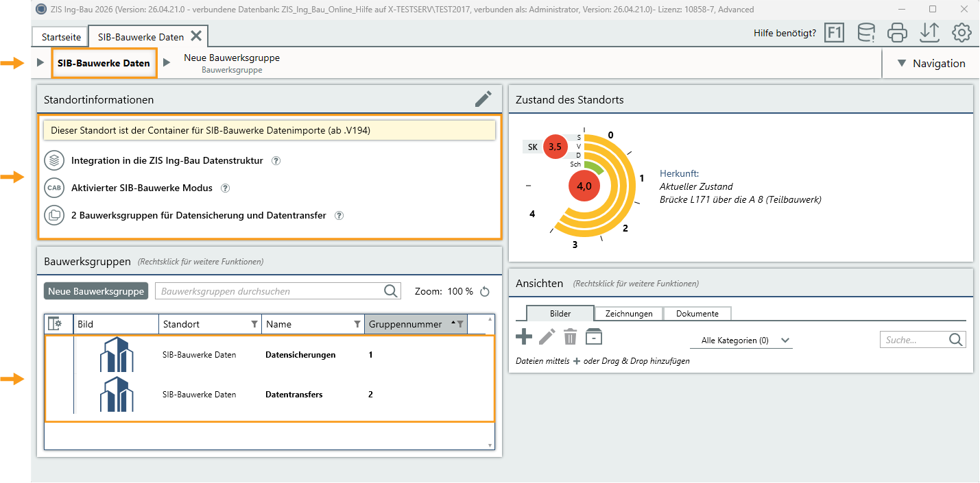Open help hint next to 2 Bauwerksgruppen entry

[x=339, y=215]
